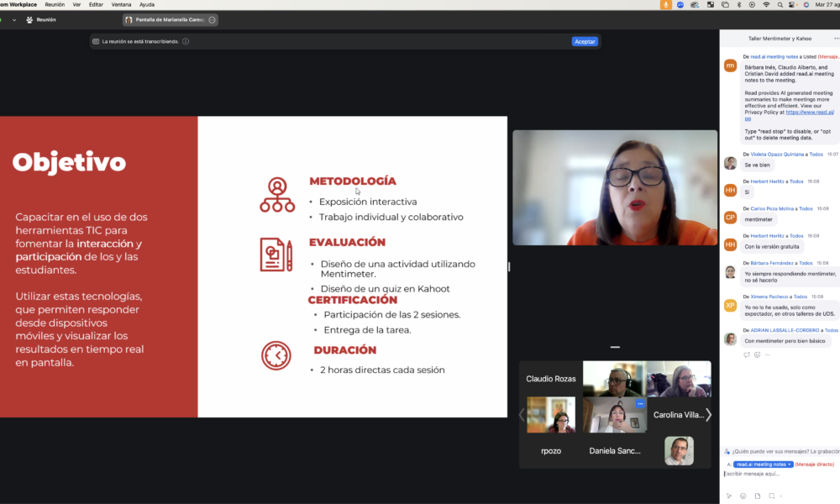Click the chat text formatting icon
840x504 pixels.
pyautogui.click(x=728, y=496)
